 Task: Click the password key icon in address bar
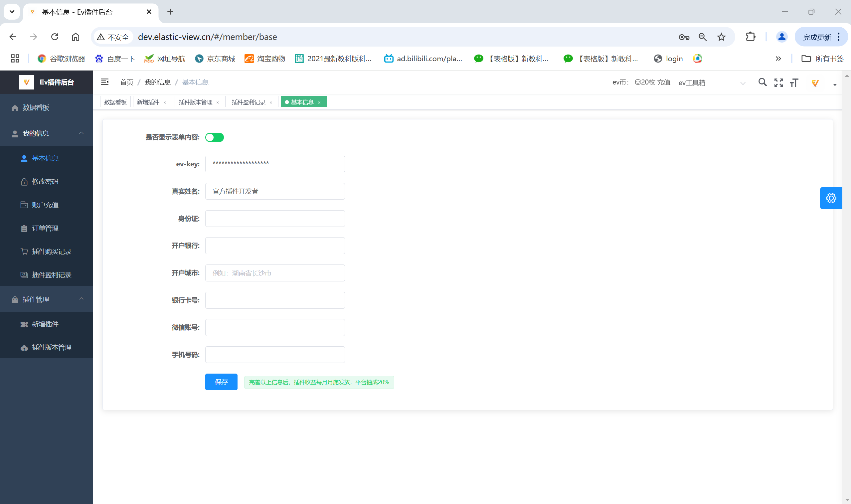[684, 37]
